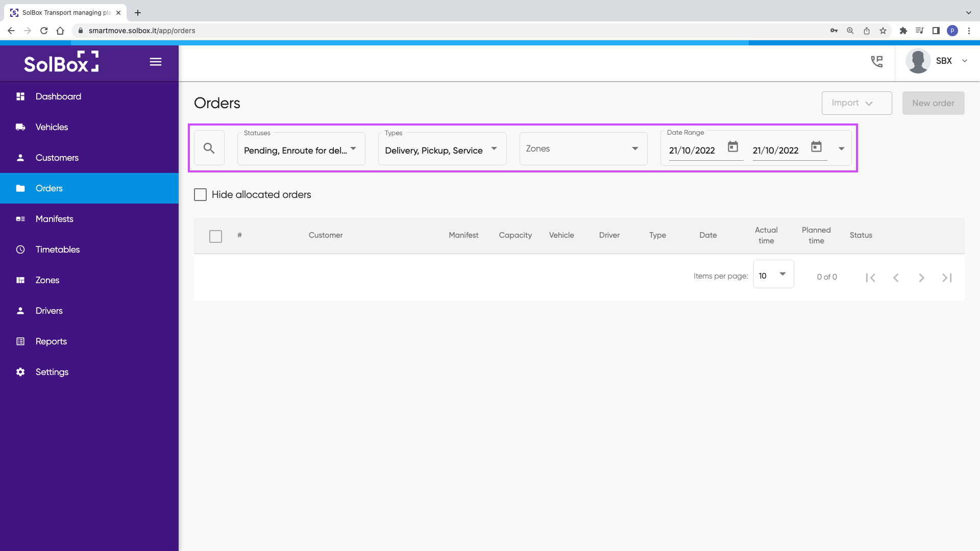980x551 pixels.
Task: Click the Manifest column header
Action: (x=463, y=235)
